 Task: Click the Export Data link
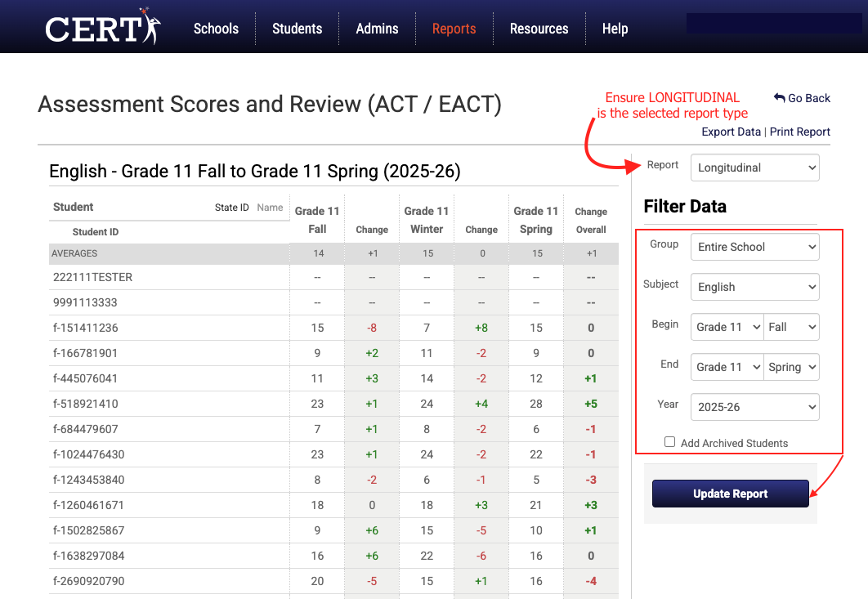(x=731, y=132)
